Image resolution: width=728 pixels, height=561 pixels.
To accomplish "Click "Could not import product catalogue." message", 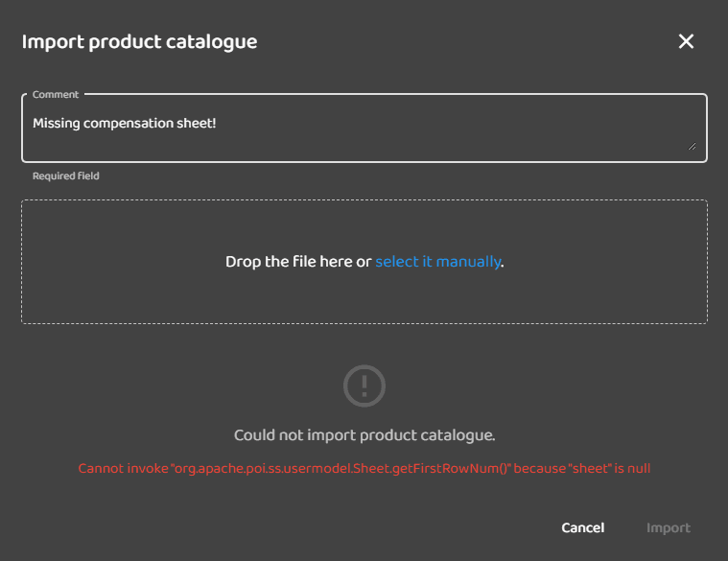I will 364,435.
